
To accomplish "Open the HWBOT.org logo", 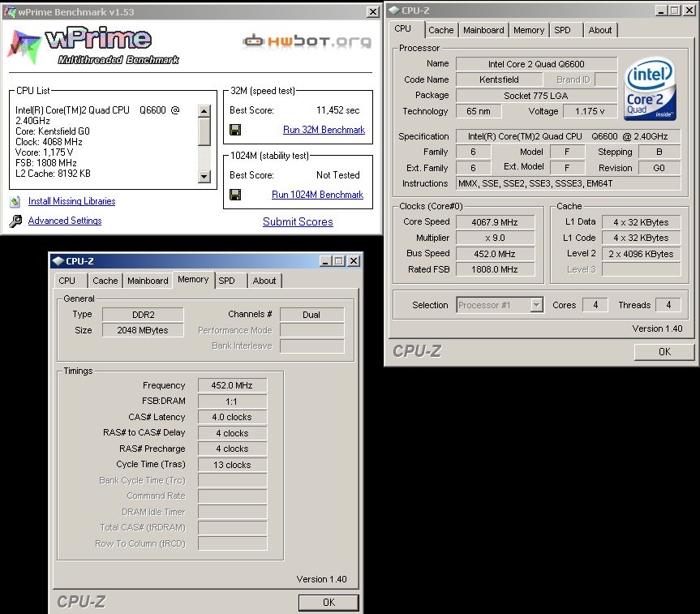I will [x=307, y=41].
